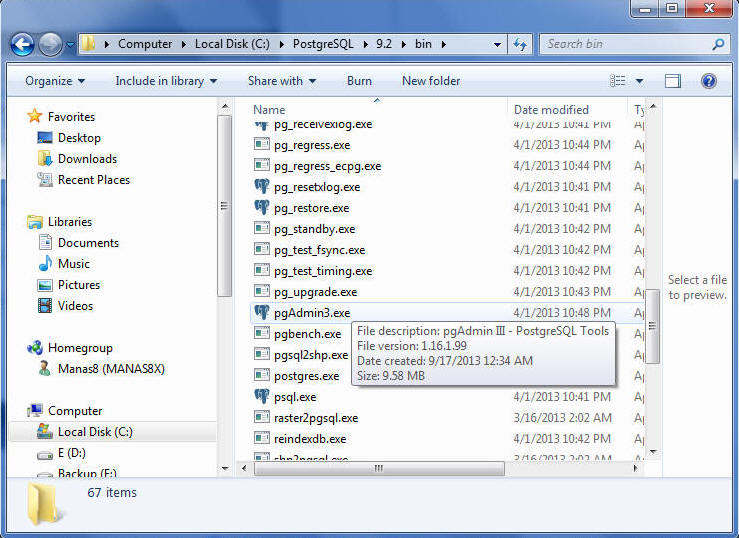Click the Back navigation arrow button
Viewport: 739px width, 538px height.
click(23, 44)
